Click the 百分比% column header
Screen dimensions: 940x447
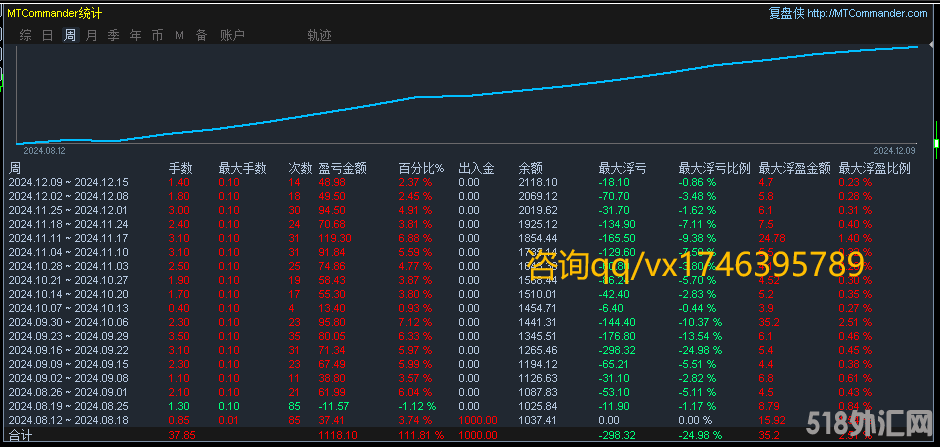click(x=421, y=168)
